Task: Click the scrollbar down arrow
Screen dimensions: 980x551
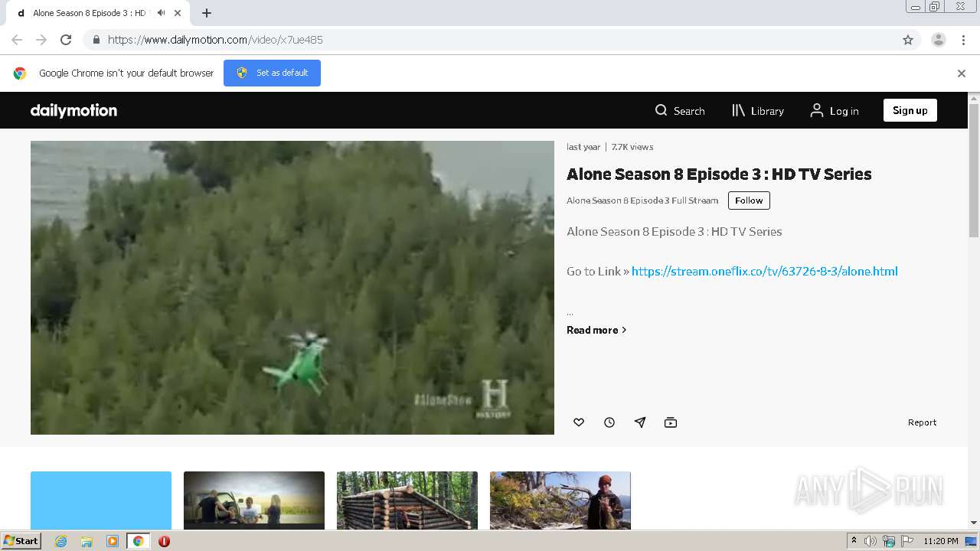Action: click(x=974, y=523)
